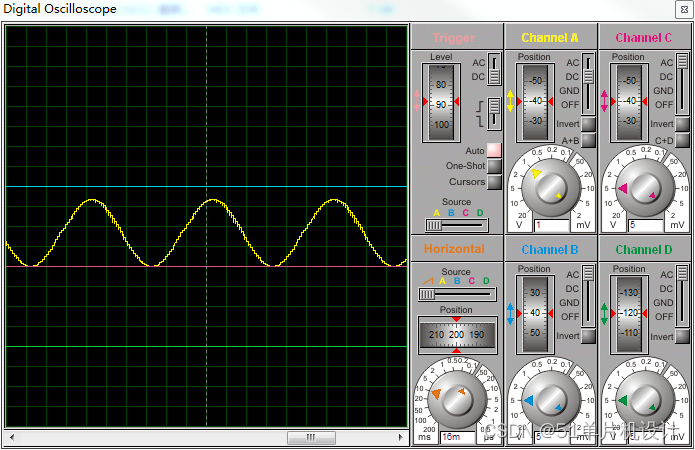Click the blue coarse pointer on Channel B knob

529,400
